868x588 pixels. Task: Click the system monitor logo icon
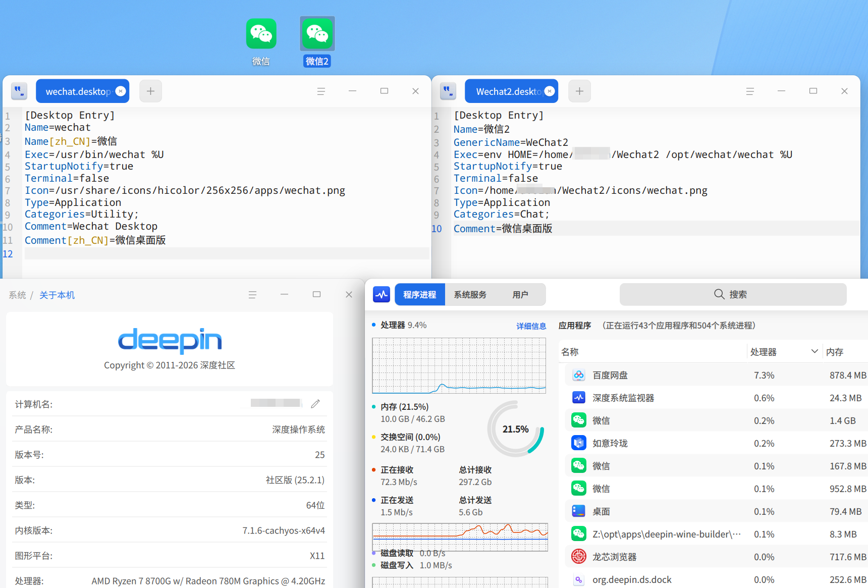pos(382,294)
